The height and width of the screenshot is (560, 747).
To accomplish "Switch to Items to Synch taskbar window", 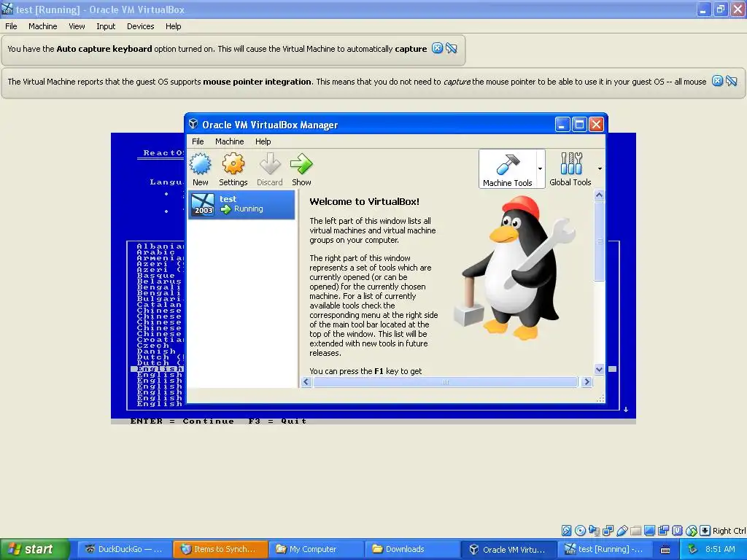I will (219, 549).
